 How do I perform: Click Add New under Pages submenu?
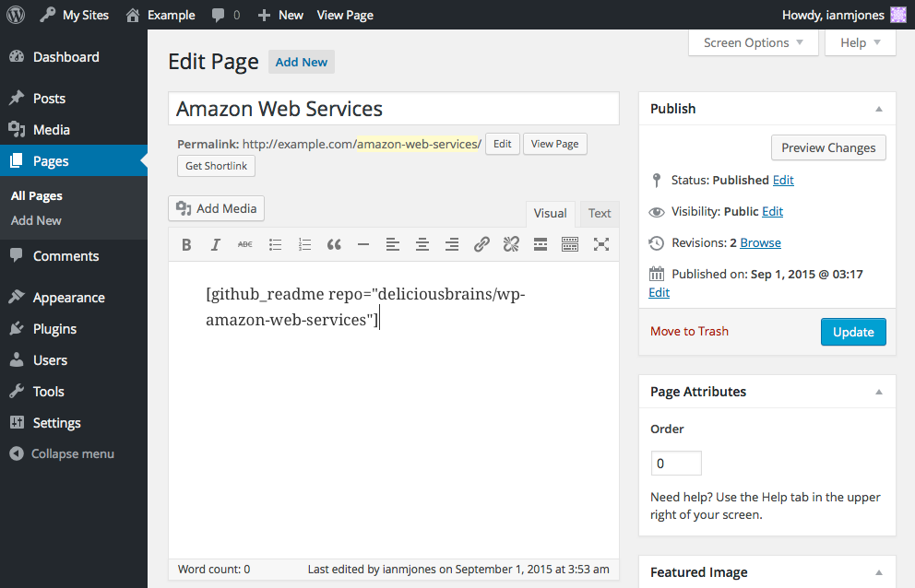click(36, 220)
